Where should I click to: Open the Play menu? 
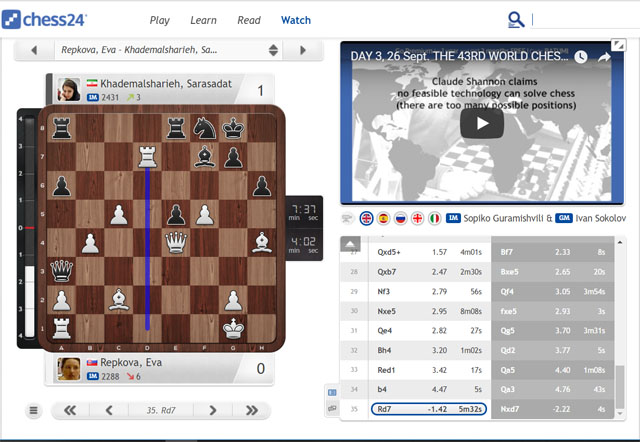coord(160,20)
